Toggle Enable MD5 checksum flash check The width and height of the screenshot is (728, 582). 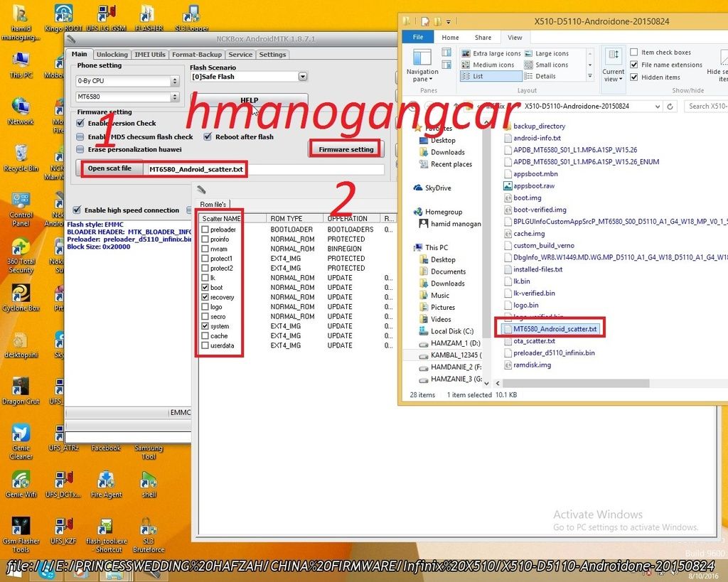click(x=80, y=136)
